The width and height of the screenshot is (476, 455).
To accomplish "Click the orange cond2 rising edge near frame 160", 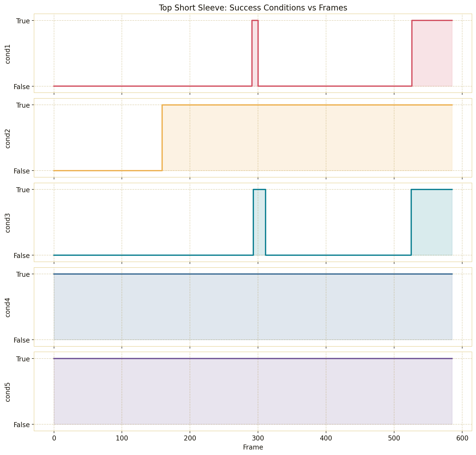I will 162,138.
